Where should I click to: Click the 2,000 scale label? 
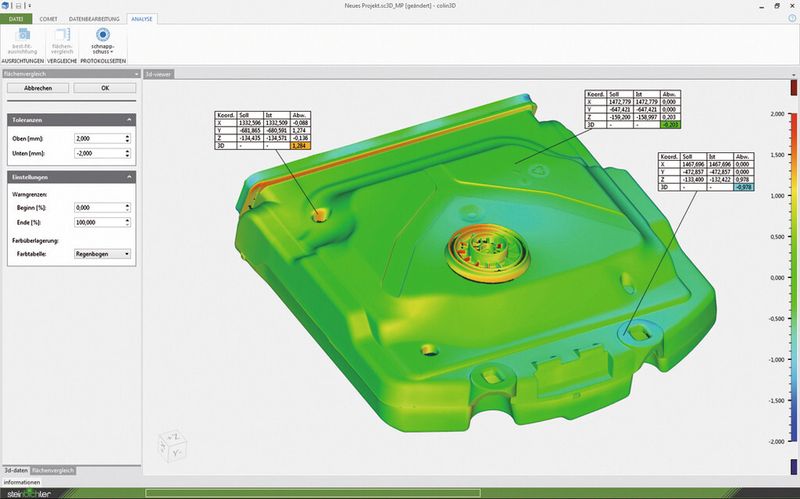[777, 114]
